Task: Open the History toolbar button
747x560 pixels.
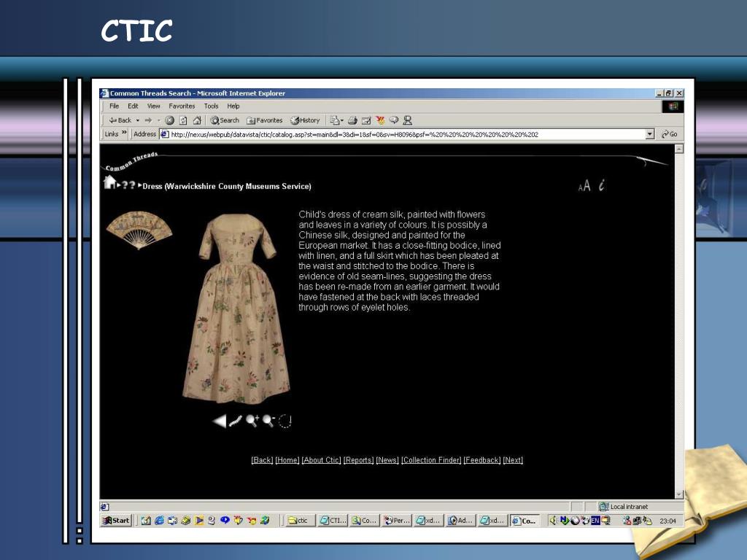Action: point(305,120)
